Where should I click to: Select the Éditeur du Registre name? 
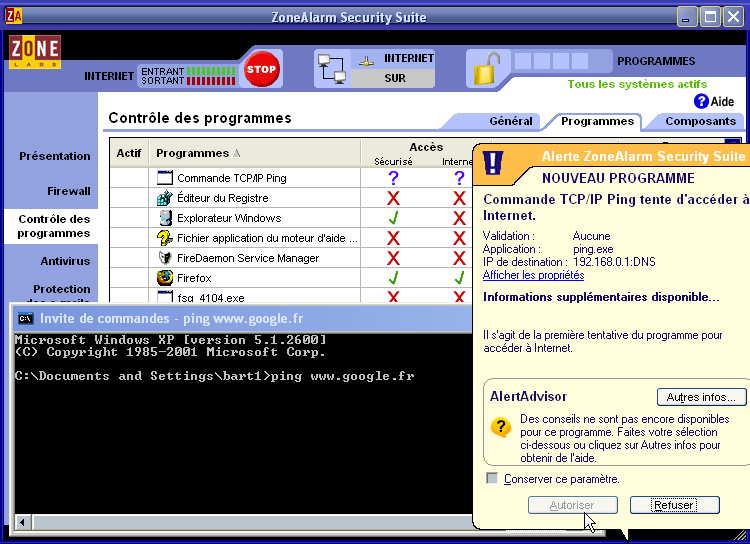pyautogui.click(x=222, y=198)
